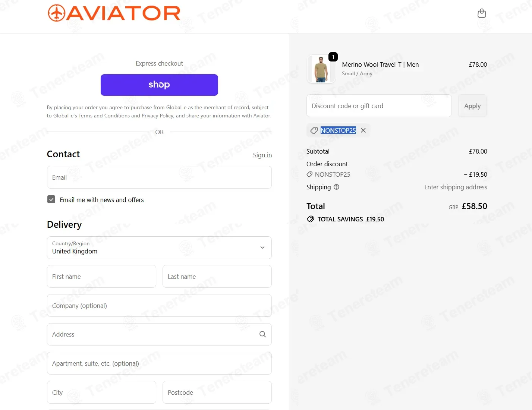Open the Terms and Conditions link
Image resolution: width=532 pixels, height=410 pixels.
click(x=104, y=116)
